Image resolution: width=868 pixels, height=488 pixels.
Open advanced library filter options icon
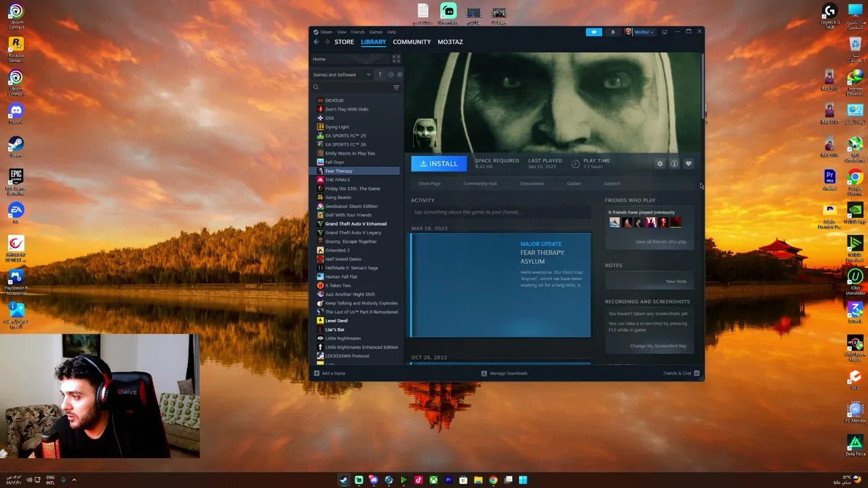point(396,87)
